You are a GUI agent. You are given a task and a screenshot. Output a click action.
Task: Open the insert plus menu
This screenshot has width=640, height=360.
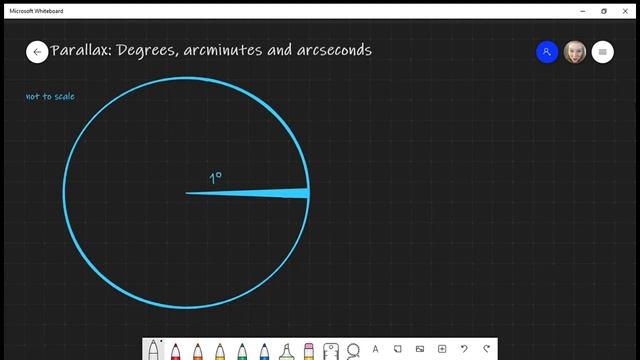442,349
